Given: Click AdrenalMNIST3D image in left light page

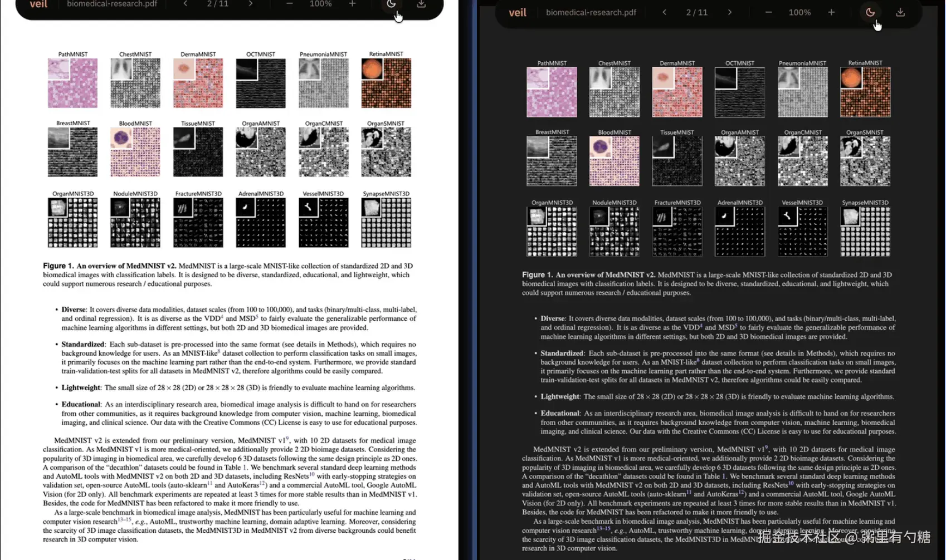Looking at the screenshot, I should coord(261,223).
